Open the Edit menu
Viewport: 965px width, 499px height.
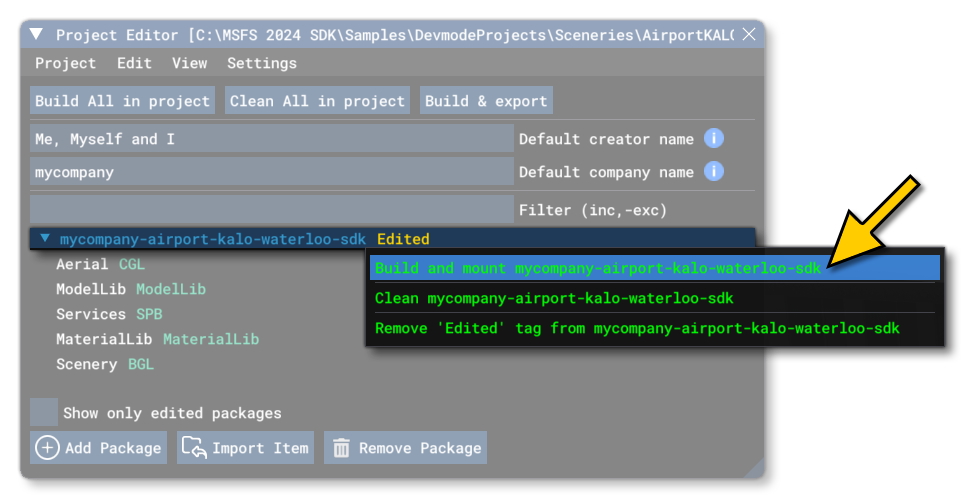pyautogui.click(x=134, y=63)
